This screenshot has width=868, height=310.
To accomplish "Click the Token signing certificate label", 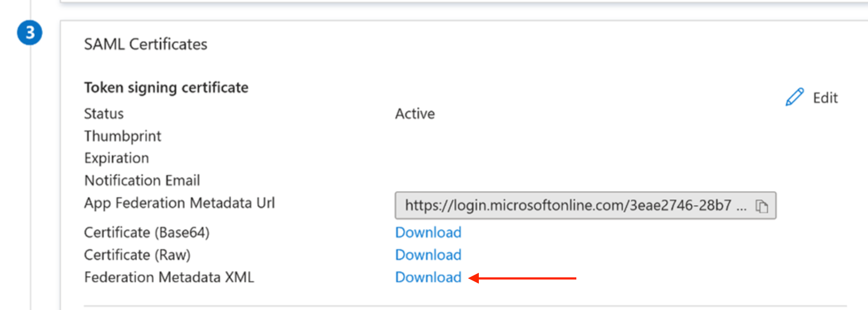I will pyautogui.click(x=166, y=87).
